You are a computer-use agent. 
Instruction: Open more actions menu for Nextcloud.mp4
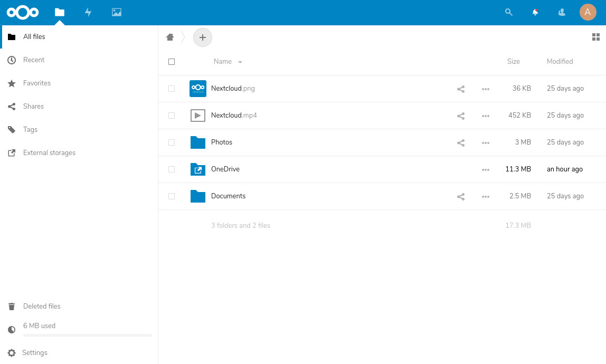(x=486, y=116)
